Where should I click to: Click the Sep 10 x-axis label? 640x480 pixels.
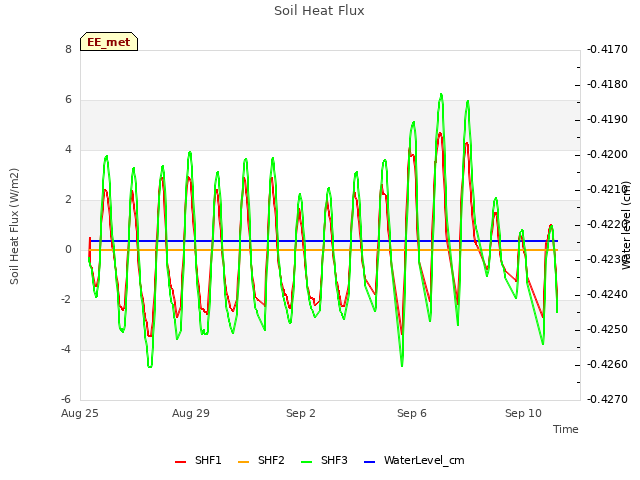coord(523,413)
